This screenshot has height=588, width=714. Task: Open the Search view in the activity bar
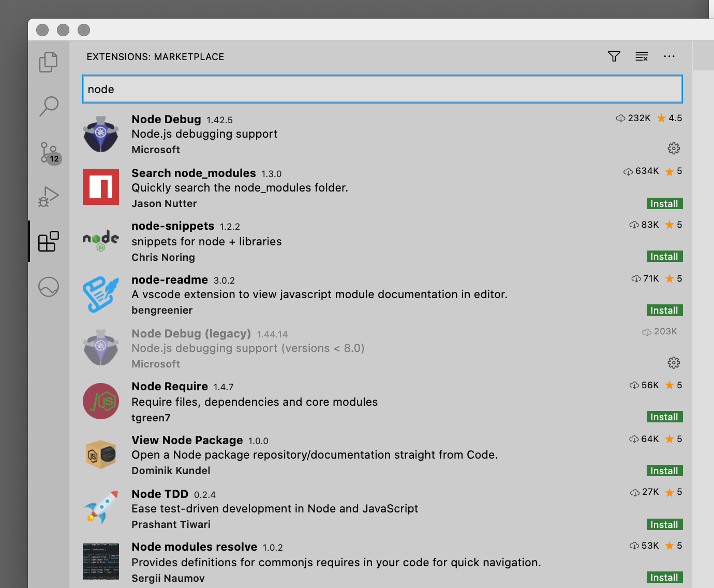tap(49, 107)
